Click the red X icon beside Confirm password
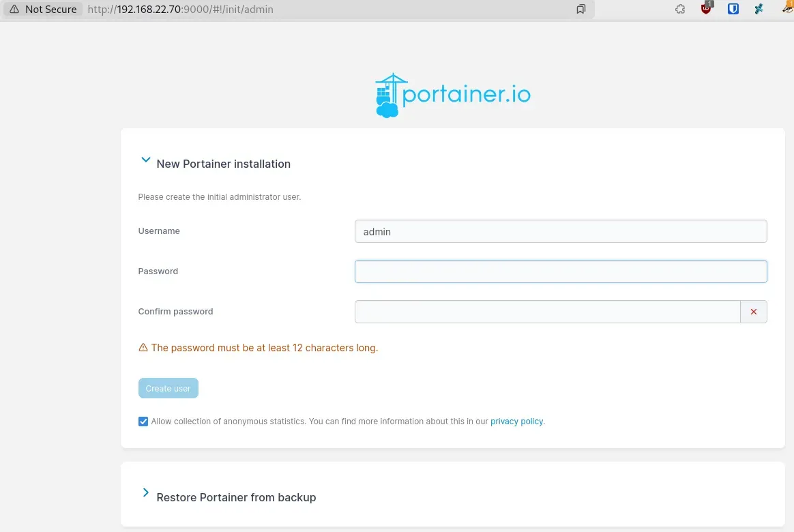The width and height of the screenshot is (794, 532). (754, 312)
